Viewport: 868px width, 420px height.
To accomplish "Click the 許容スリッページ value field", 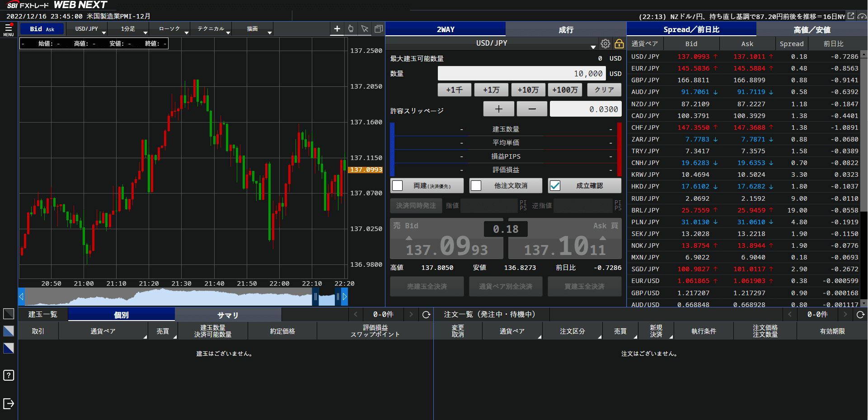I will point(586,109).
